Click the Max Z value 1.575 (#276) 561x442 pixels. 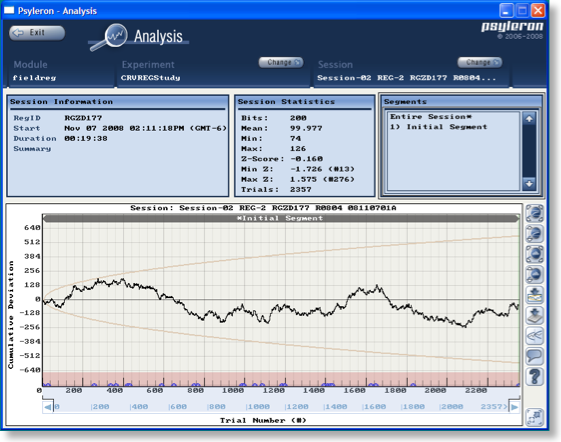322,179
